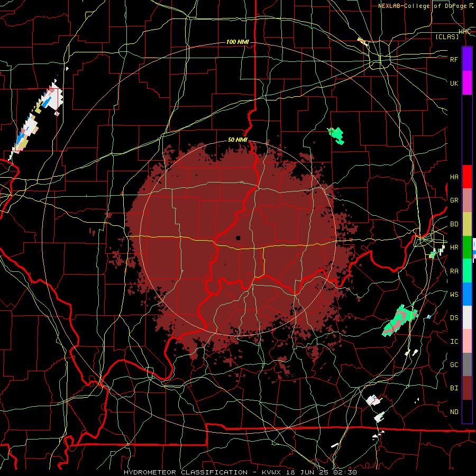Viewport: 476px width, 476px height.
Task: Click the '100 NMI' range ring label
Action: [x=237, y=42]
